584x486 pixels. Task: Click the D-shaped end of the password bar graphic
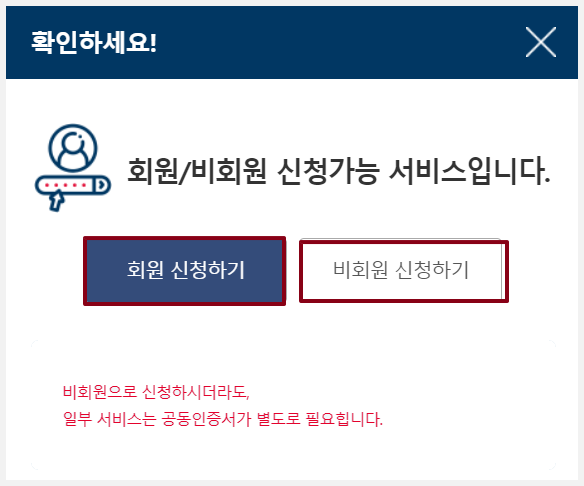[x=101, y=185]
